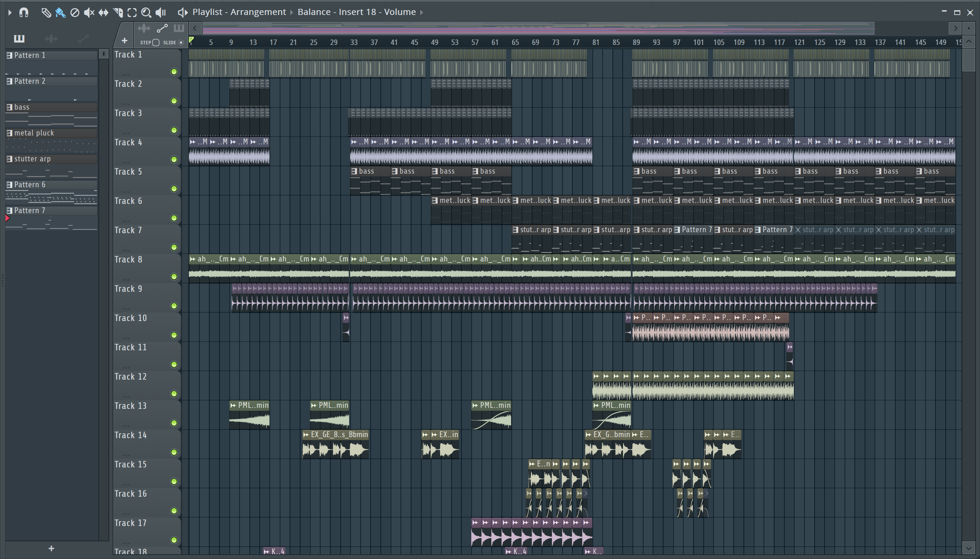The width and height of the screenshot is (980, 559).
Task: Mute Track 8 with its green LED
Action: tap(174, 277)
